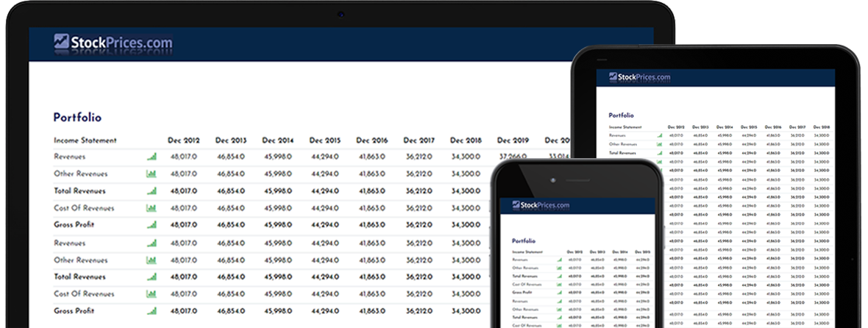Select the Dec 2012 column header on laptop
868x328 pixels.
point(184,140)
